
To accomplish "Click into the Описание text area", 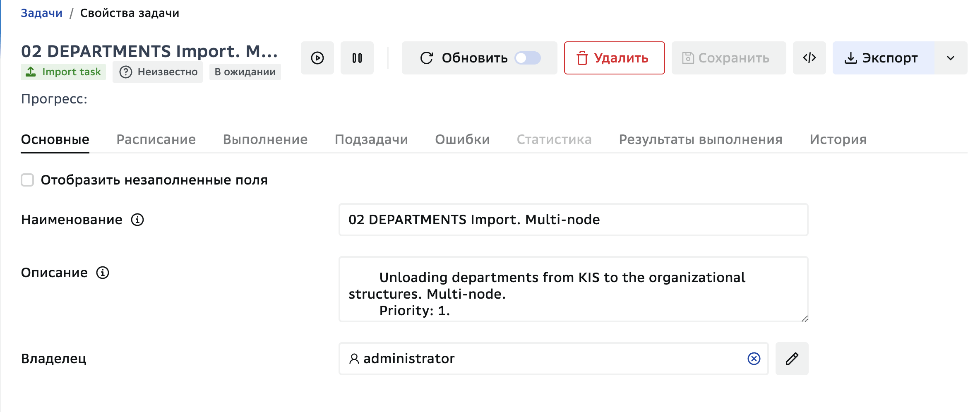I will coord(574,290).
